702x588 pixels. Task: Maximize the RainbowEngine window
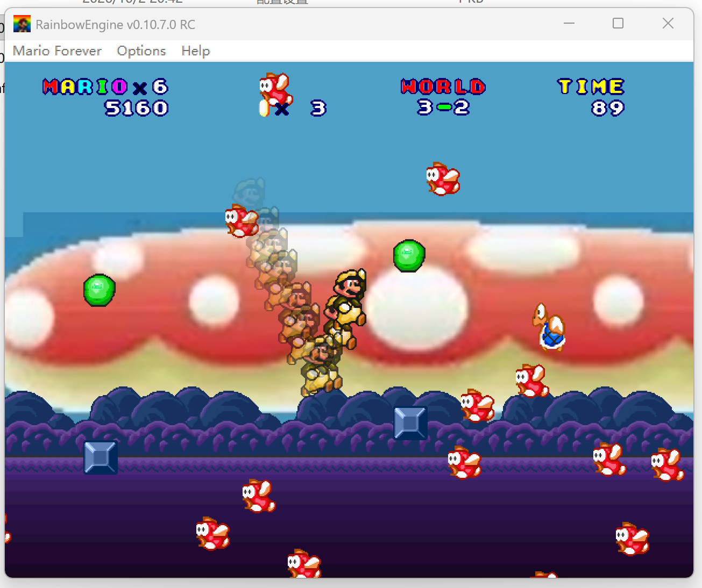(x=618, y=24)
